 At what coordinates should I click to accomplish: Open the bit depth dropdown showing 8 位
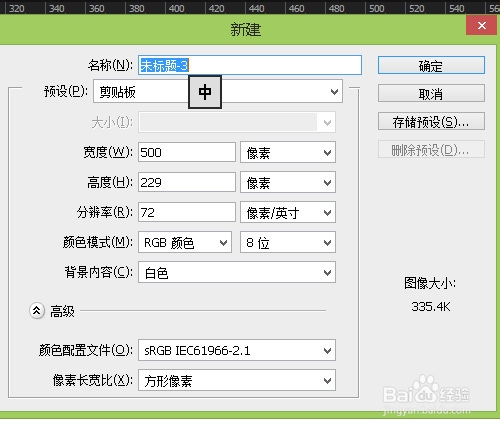(288, 242)
